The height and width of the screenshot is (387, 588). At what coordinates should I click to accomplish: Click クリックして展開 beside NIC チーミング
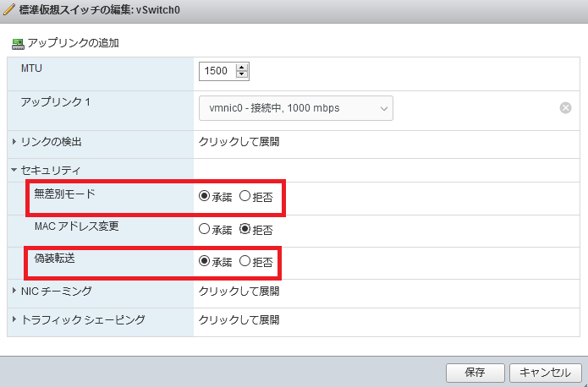click(x=239, y=291)
